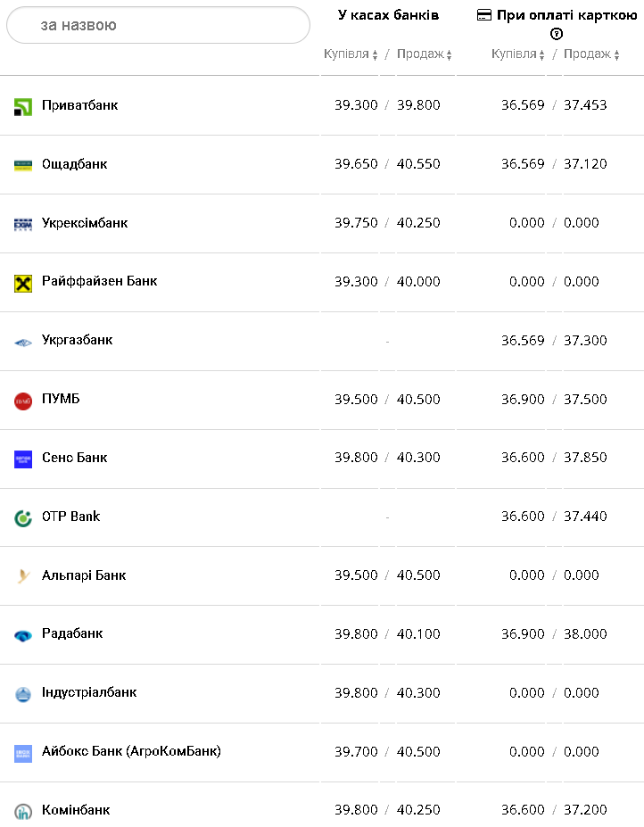Viewport: 644px width, 827px height.
Task: Sort by card payment Купівля rate
Action: click(518, 54)
